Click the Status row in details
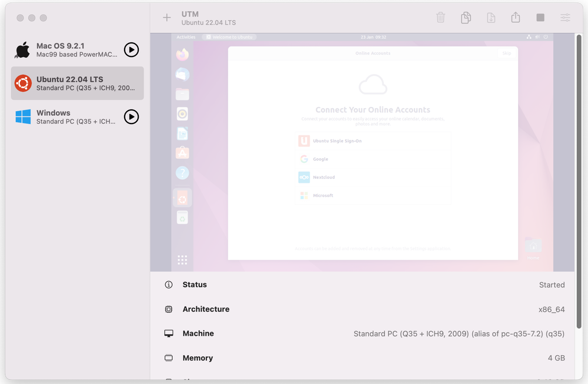The width and height of the screenshot is (588, 384). point(365,285)
